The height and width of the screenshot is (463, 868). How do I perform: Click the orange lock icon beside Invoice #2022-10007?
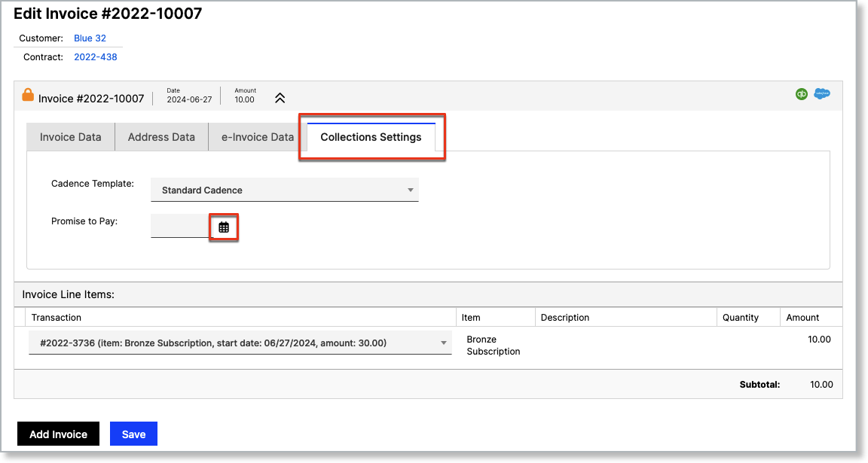28,95
